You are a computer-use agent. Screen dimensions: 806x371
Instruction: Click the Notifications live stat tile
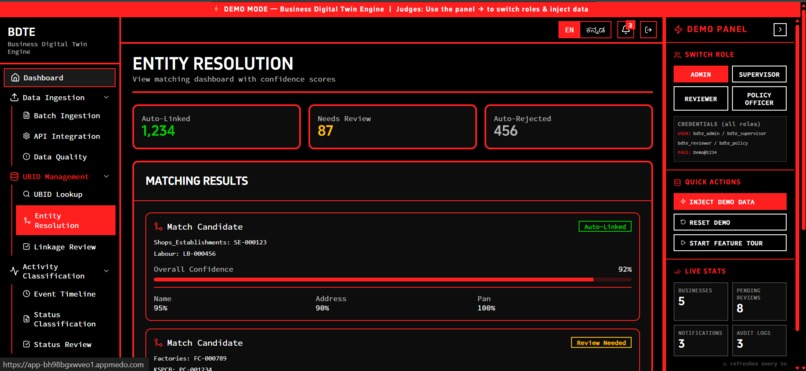[701, 340]
